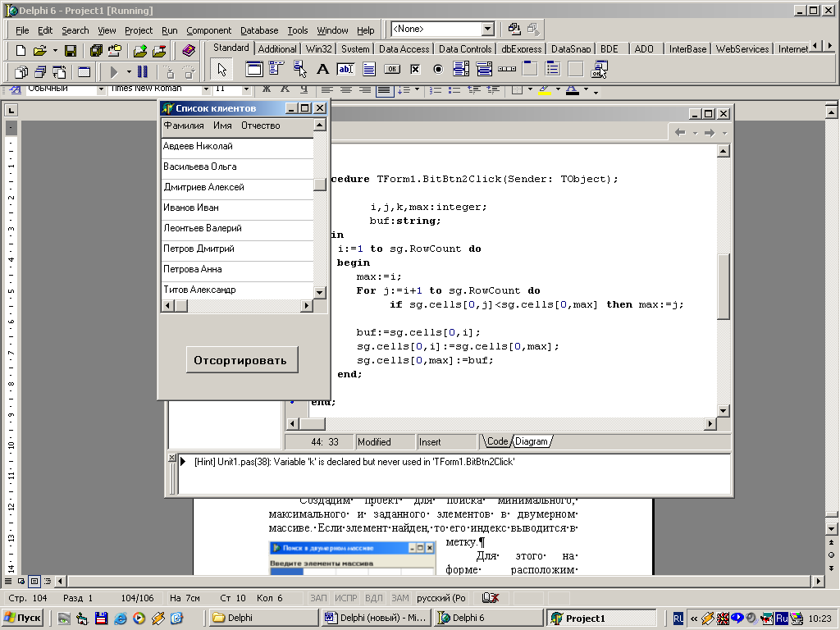The width and height of the screenshot is (840, 630).
Task: Click the Word font color A icon
Action: [x=572, y=89]
